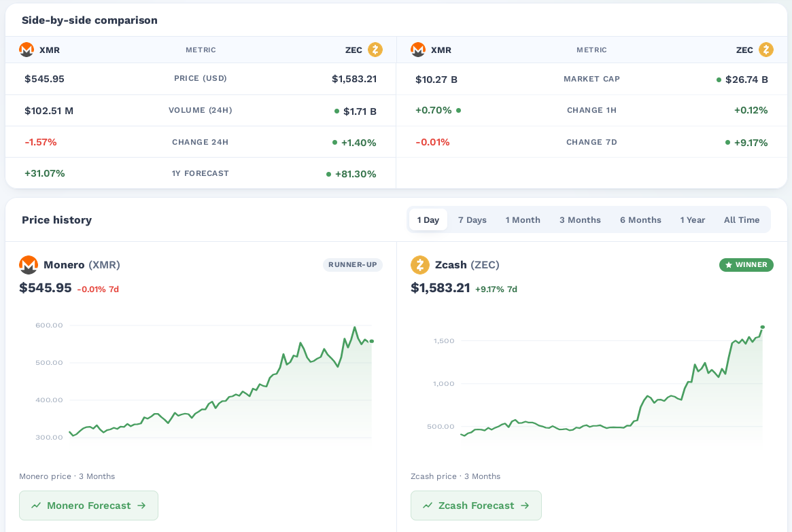Choose the 6 Months time range
The height and width of the screenshot is (532, 792).
pos(640,219)
